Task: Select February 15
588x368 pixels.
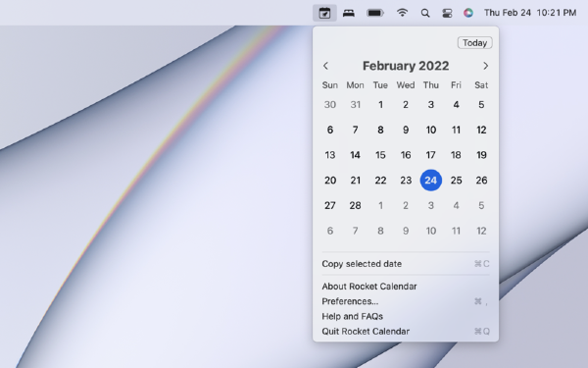Action: click(380, 155)
